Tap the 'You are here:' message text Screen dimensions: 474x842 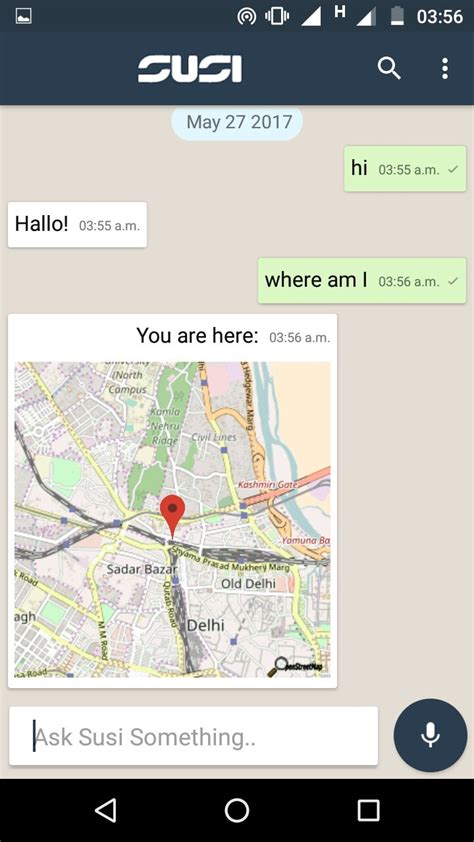click(x=197, y=336)
